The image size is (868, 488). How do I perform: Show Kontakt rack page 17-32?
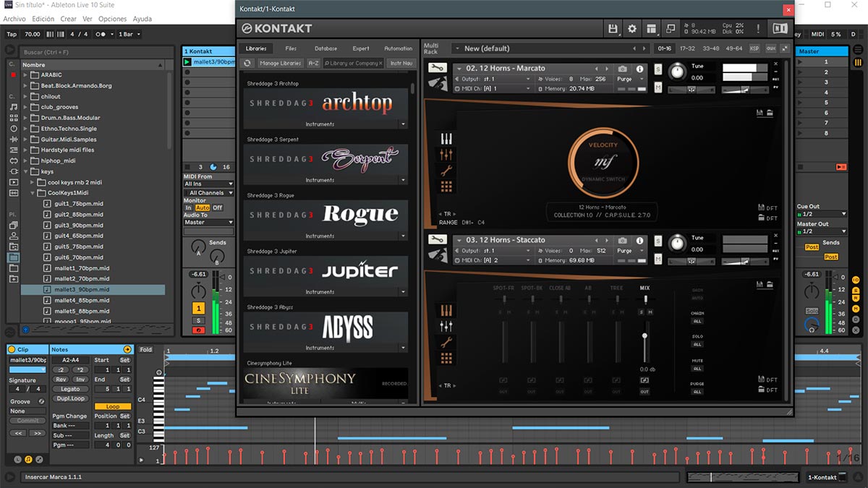click(x=686, y=48)
